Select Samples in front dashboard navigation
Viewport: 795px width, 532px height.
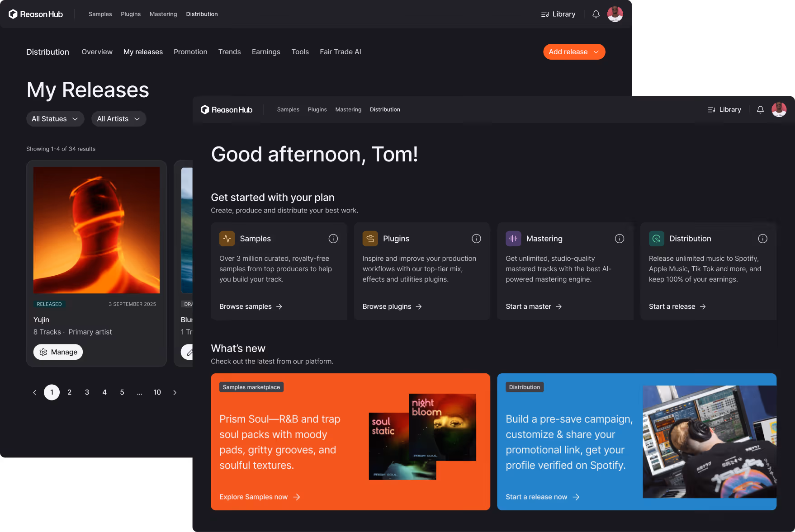288,109
